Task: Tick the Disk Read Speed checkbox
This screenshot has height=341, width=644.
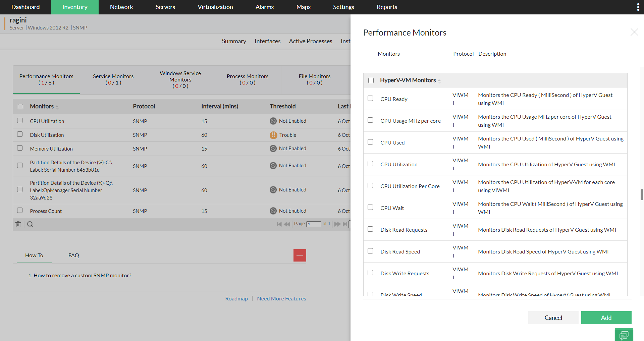Action: pos(370,251)
